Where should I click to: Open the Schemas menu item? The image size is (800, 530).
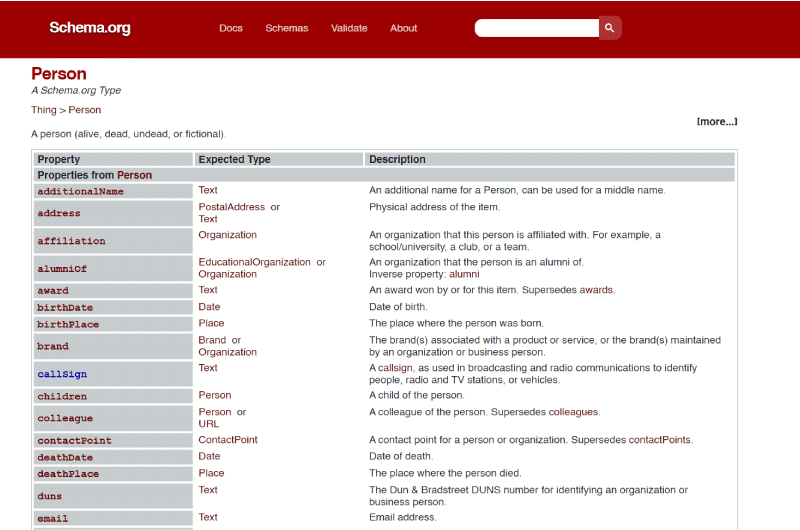[x=287, y=29]
